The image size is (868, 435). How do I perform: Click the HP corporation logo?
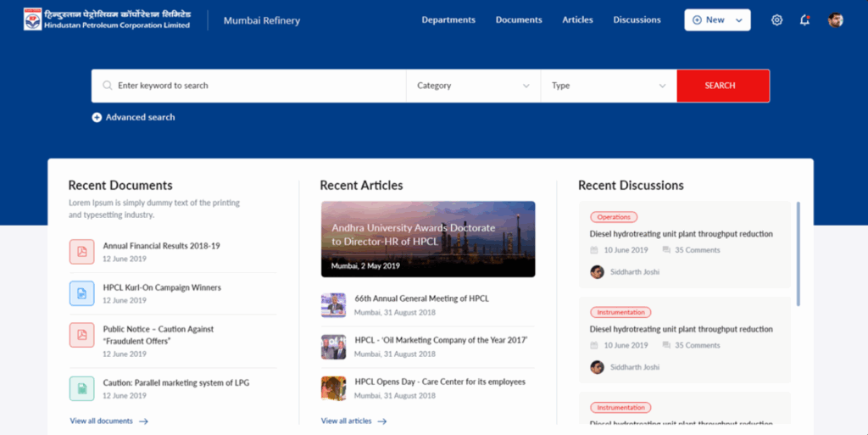[33, 20]
